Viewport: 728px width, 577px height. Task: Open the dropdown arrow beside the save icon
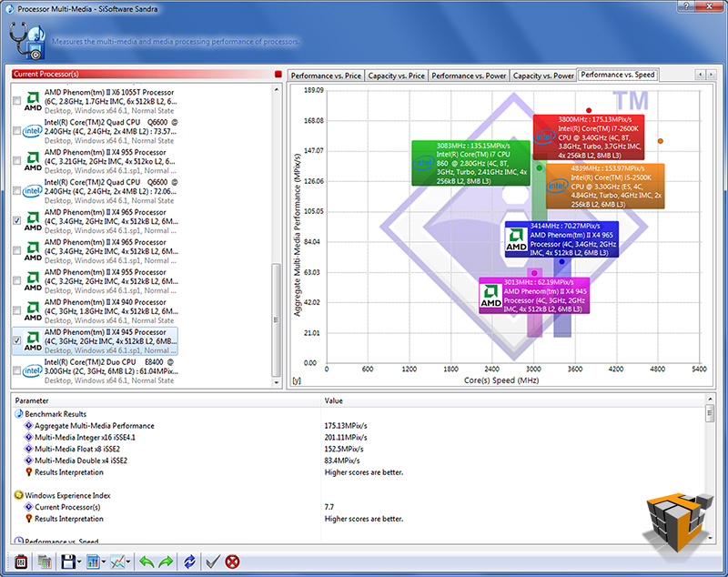[79, 562]
